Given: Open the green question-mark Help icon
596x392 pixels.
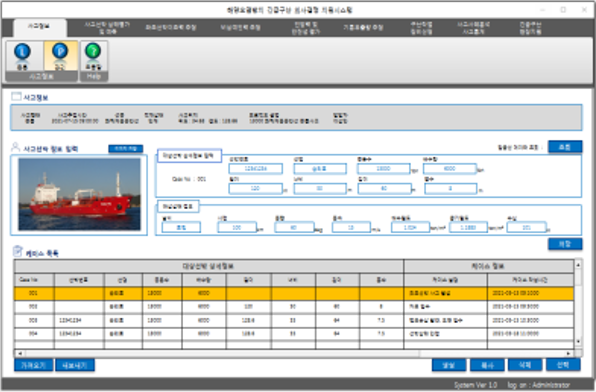Looking at the screenshot, I should [x=93, y=52].
